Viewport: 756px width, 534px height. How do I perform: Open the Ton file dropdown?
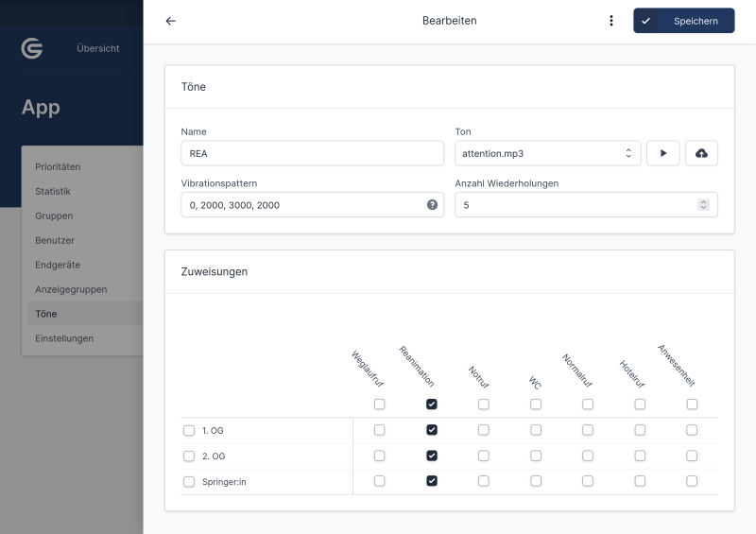[548, 153]
